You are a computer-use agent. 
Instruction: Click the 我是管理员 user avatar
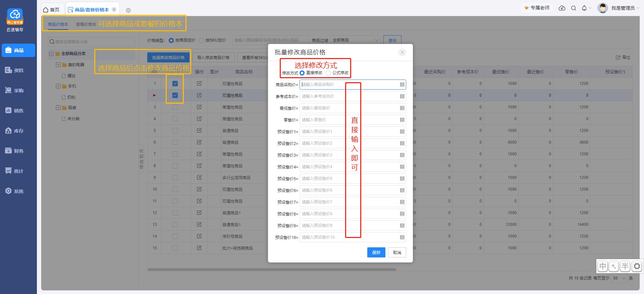tap(603, 8)
